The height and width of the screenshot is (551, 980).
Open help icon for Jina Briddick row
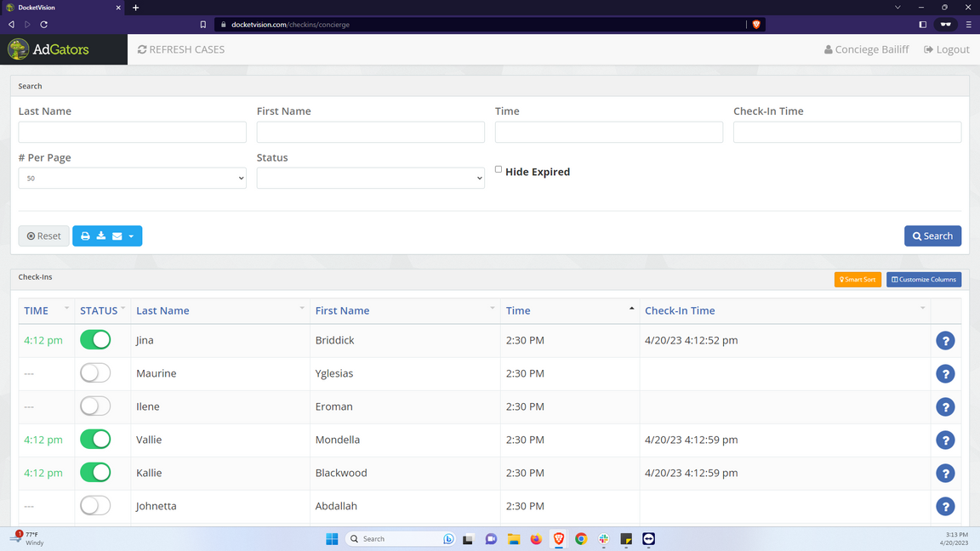point(945,341)
